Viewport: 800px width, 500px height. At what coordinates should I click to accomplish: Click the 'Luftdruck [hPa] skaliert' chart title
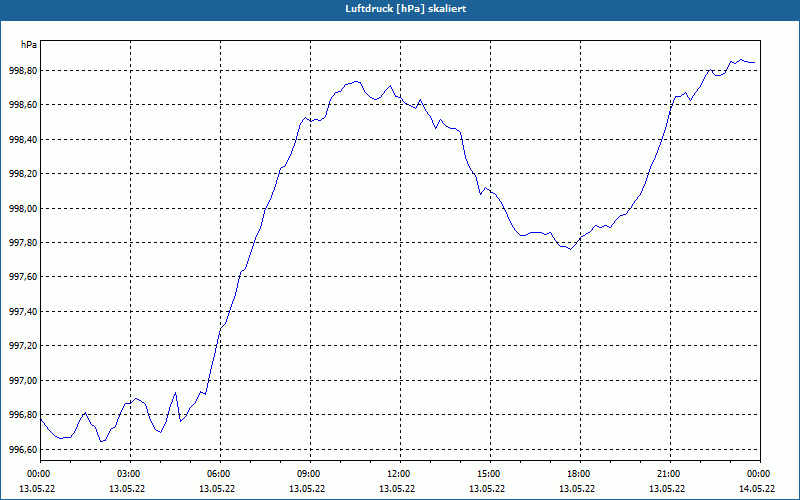point(406,9)
